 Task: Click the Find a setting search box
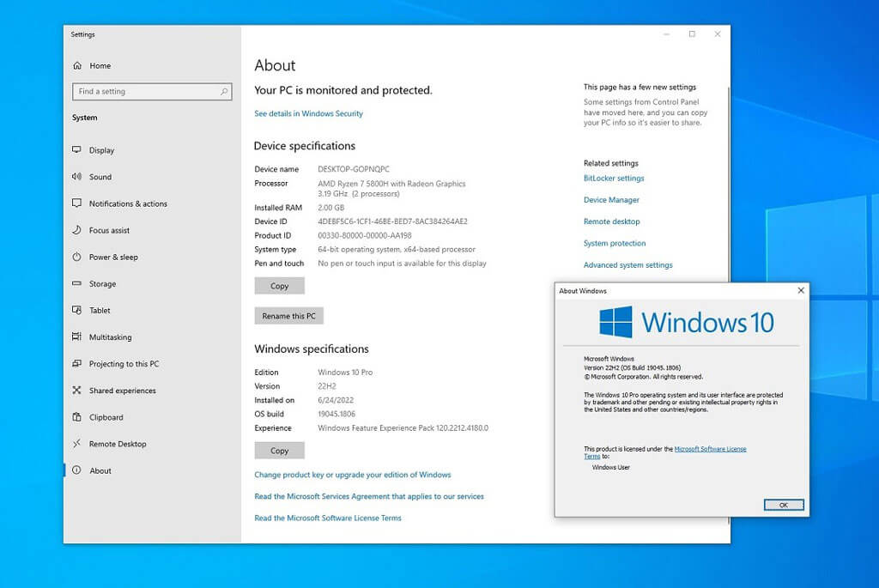coord(152,91)
